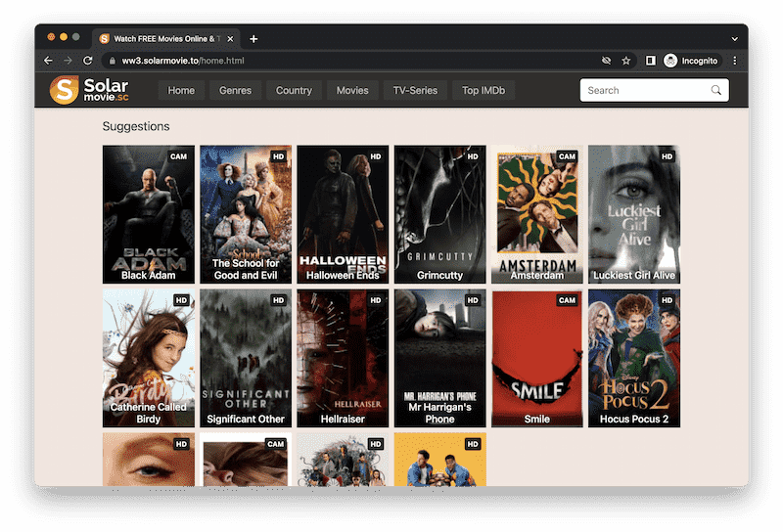Click the "Significant Other" title text

(x=246, y=419)
